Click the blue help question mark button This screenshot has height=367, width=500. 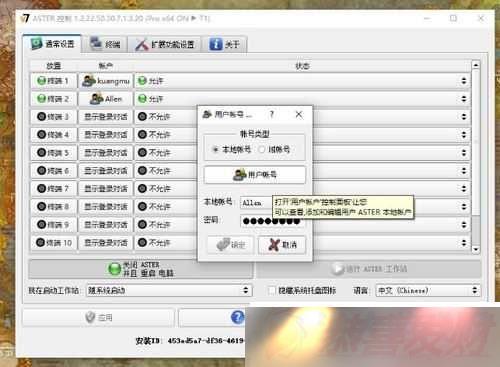(x=237, y=317)
